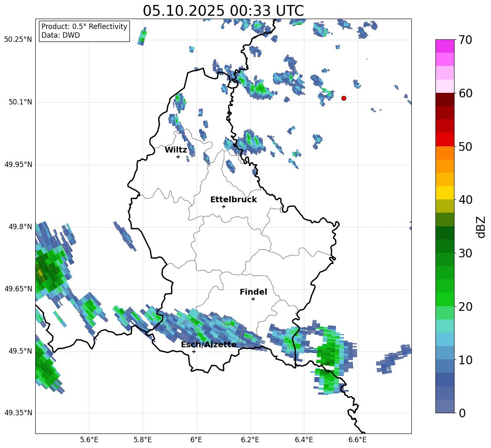Click the magenta top segment of the colorbar
The image size is (491, 448).
[445, 46]
